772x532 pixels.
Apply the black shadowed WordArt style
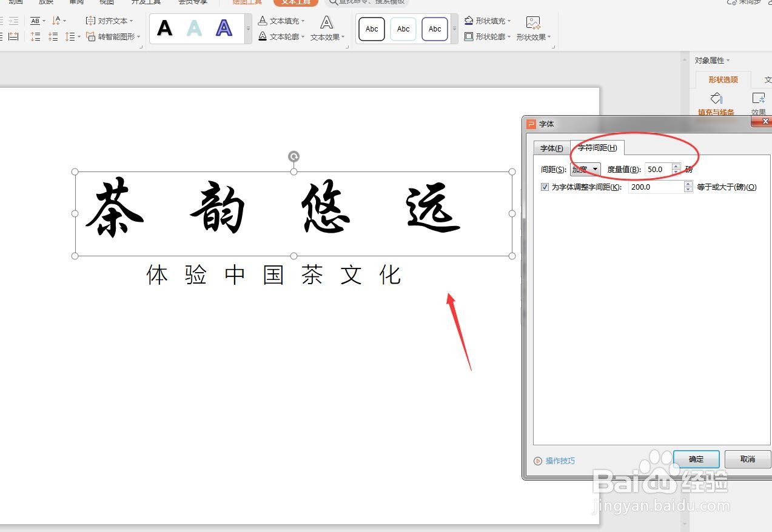tap(164, 28)
